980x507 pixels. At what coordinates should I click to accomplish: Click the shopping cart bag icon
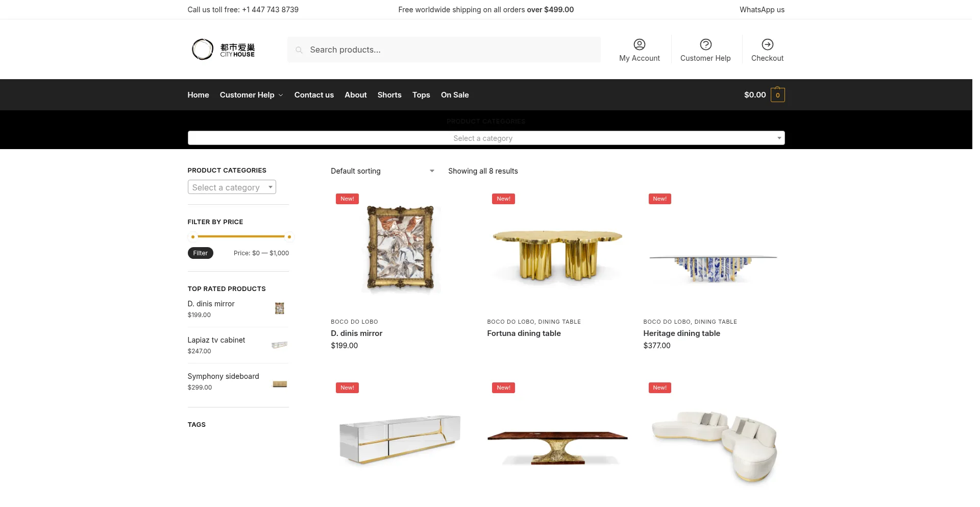[777, 94]
